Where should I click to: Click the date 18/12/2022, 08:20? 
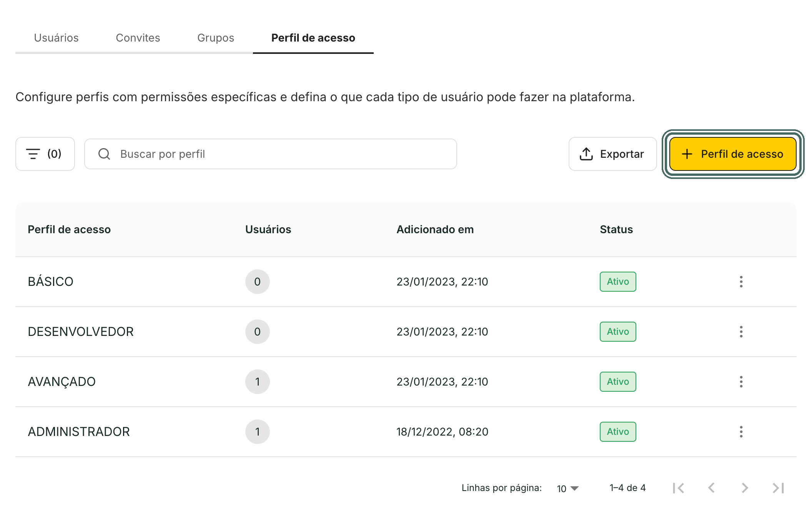coord(442,432)
